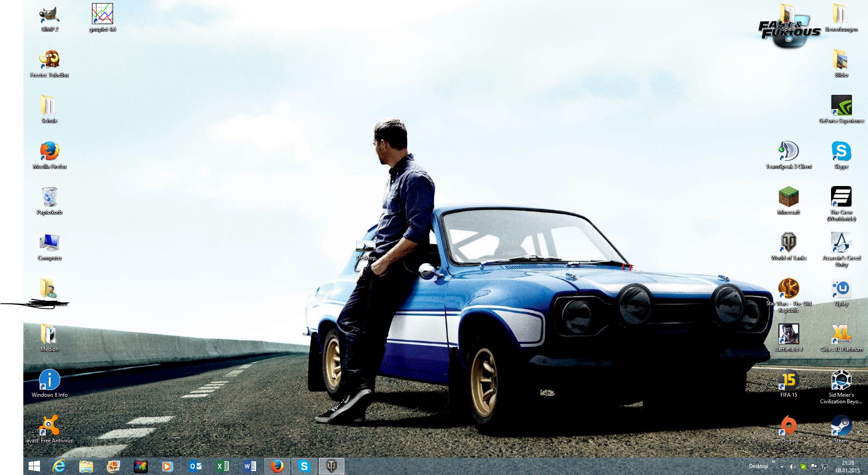Select the Battlefield 4 desktop icon

pos(788,334)
